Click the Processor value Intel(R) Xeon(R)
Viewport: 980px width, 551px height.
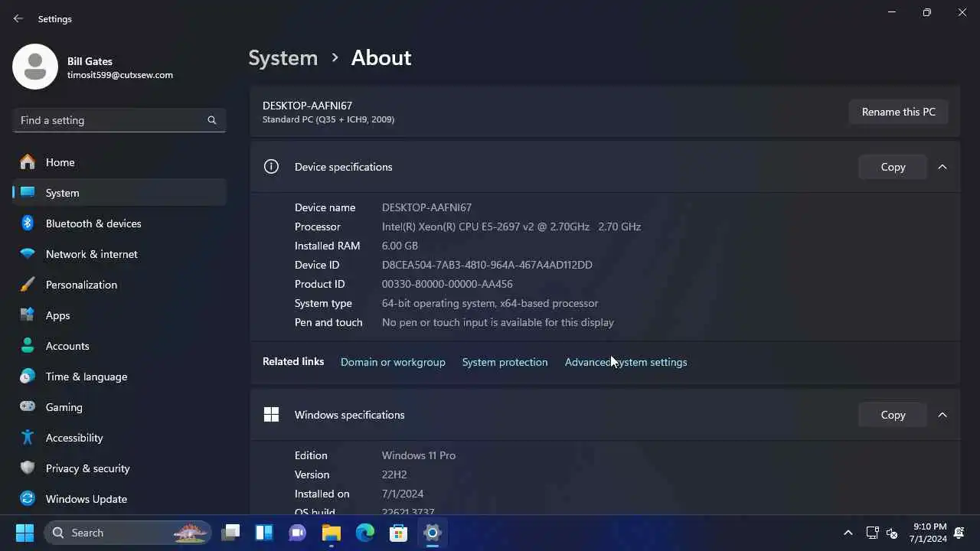[x=511, y=227]
